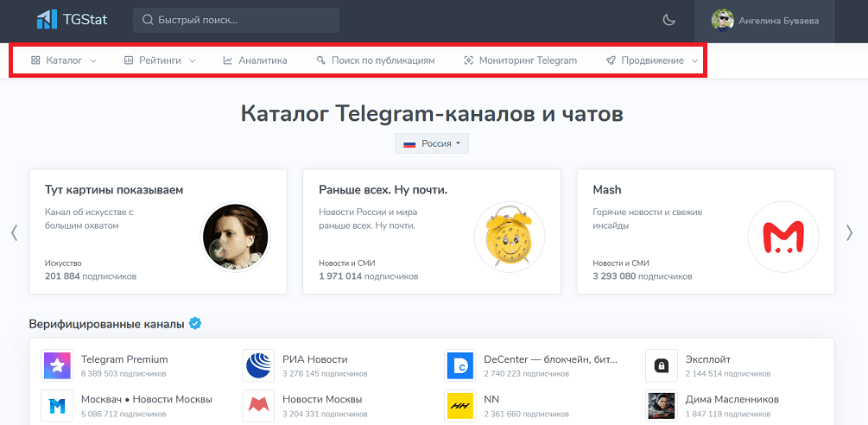This screenshot has height=425, width=868.
Task: Click the Ангелина Буваева username
Action: click(x=779, y=21)
